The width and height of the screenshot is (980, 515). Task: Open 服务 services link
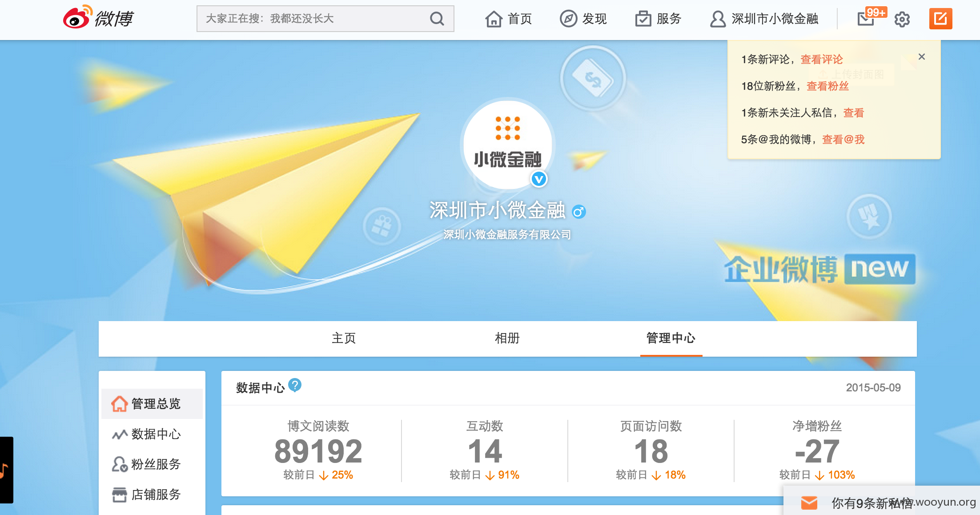pos(658,19)
